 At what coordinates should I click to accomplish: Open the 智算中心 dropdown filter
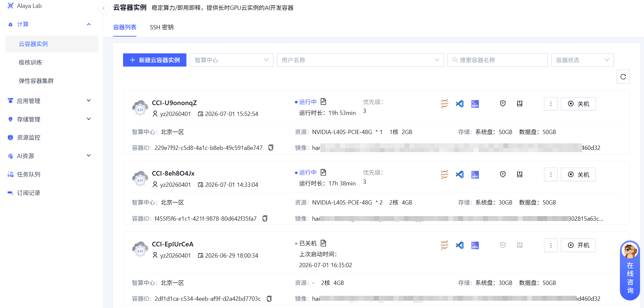231,60
